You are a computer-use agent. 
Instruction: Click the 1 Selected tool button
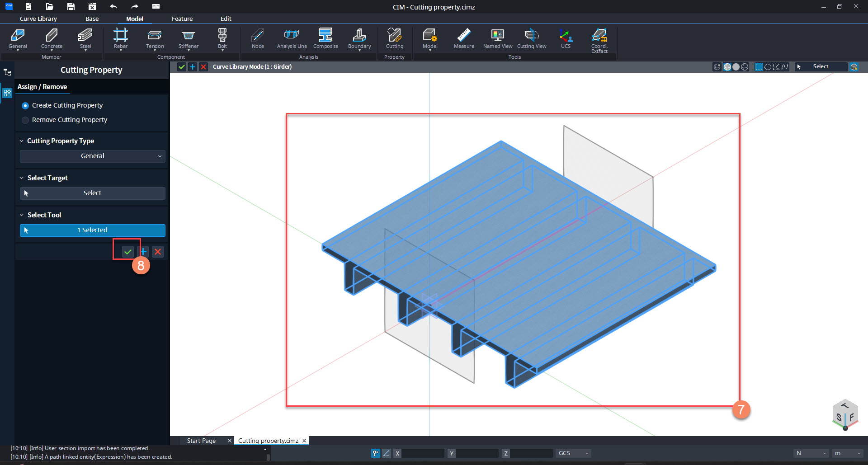[x=93, y=230]
